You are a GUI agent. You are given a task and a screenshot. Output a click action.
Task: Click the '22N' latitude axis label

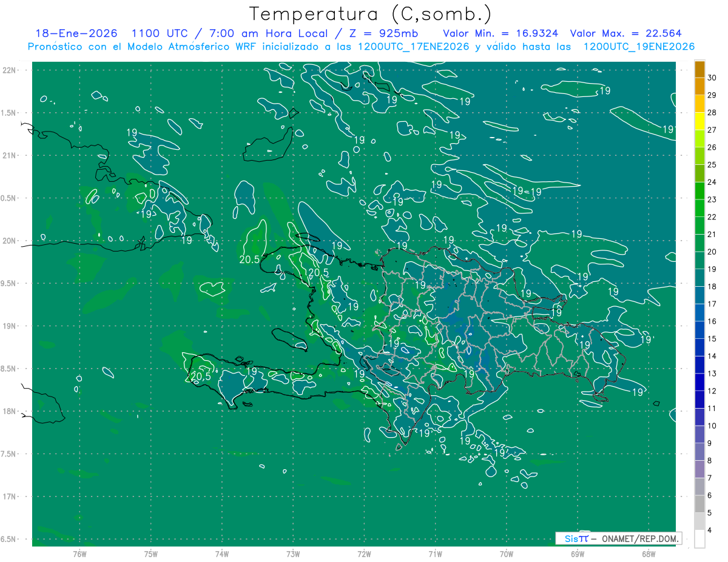(x=9, y=70)
